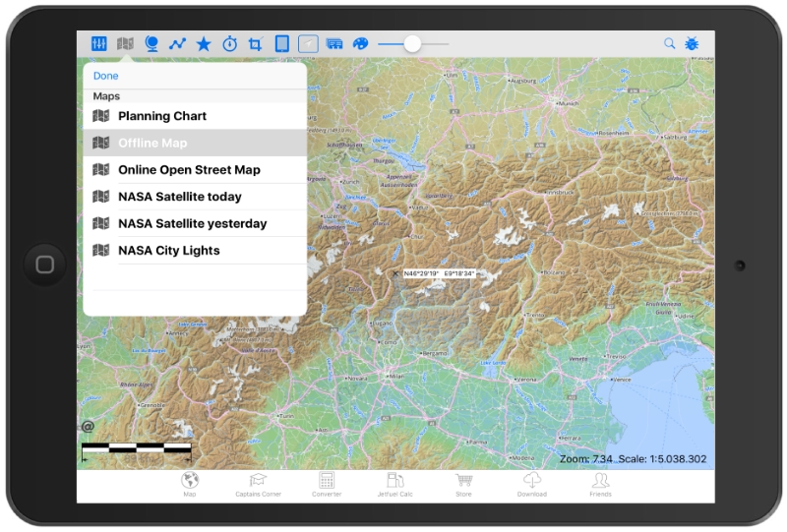Open the globe icon in toolbar
Image resolution: width=787 pixels, height=532 pixels.
coord(151,43)
